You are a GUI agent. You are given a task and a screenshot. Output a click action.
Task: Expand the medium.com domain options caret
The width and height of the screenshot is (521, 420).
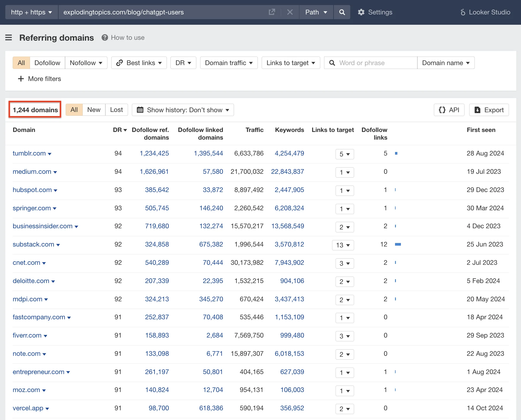pyautogui.click(x=56, y=172)
